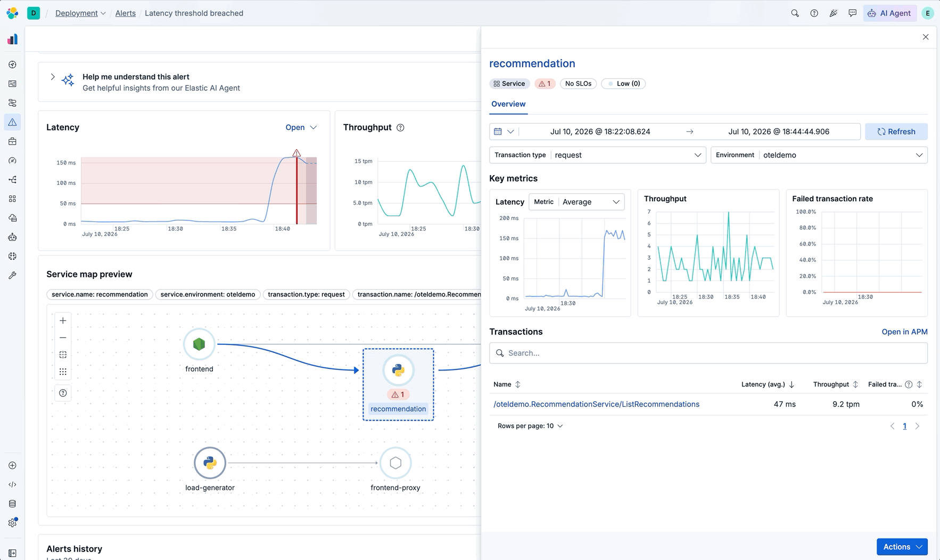Screen dimensions: 940x560
Task: Open the latency Metric Average dropdown
Action: tap(576, 202)
